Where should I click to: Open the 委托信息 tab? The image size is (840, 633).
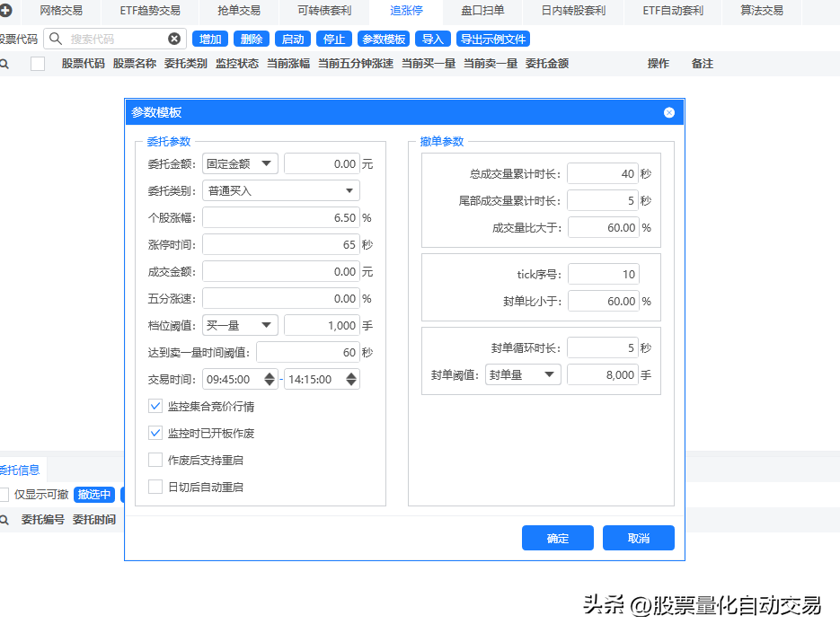pyautogui.click(x=20, y=470)
